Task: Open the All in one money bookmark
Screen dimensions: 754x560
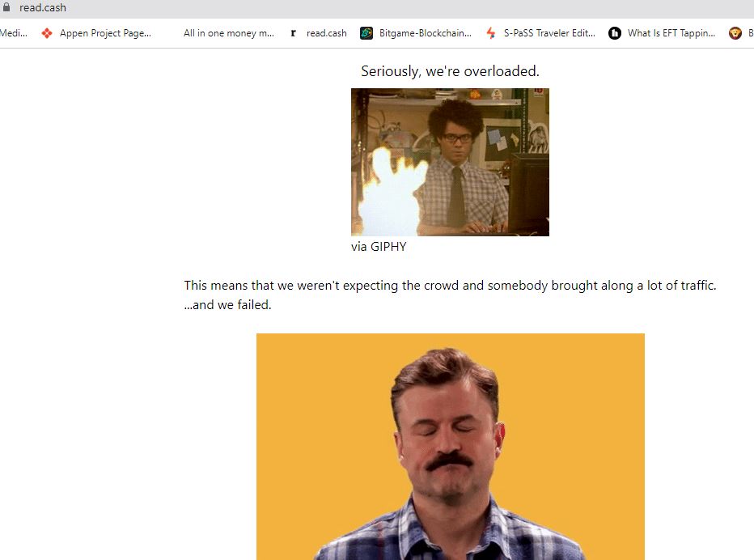Action: coord(228,33)
